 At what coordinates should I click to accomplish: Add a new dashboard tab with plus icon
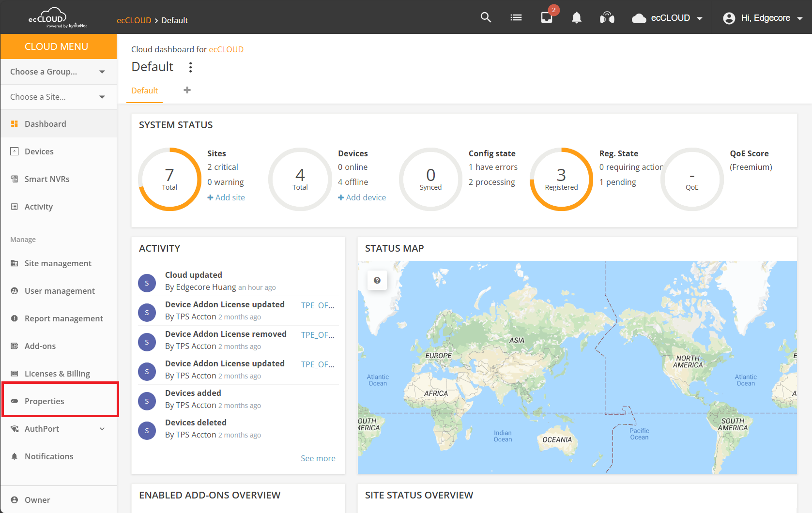click(187, 90)
